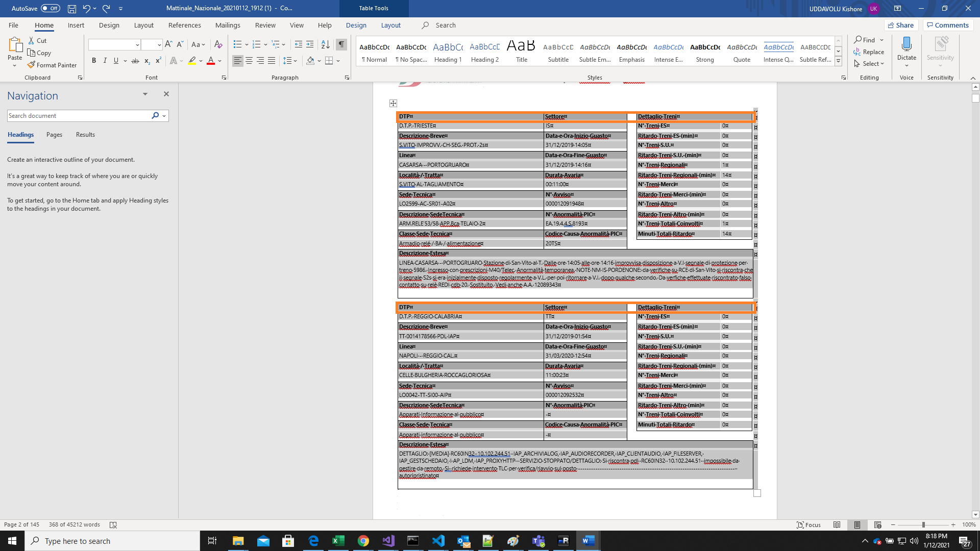Screen dimensions: 980x551
Task: Open the font color swatch
Action: [211, 61]
